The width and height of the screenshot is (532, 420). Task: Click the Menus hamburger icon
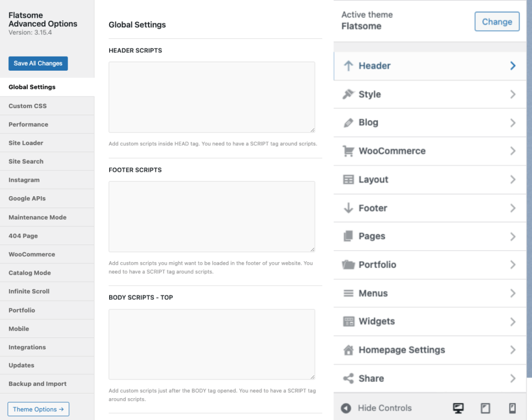pyautogui.click(x=348, y=293)
